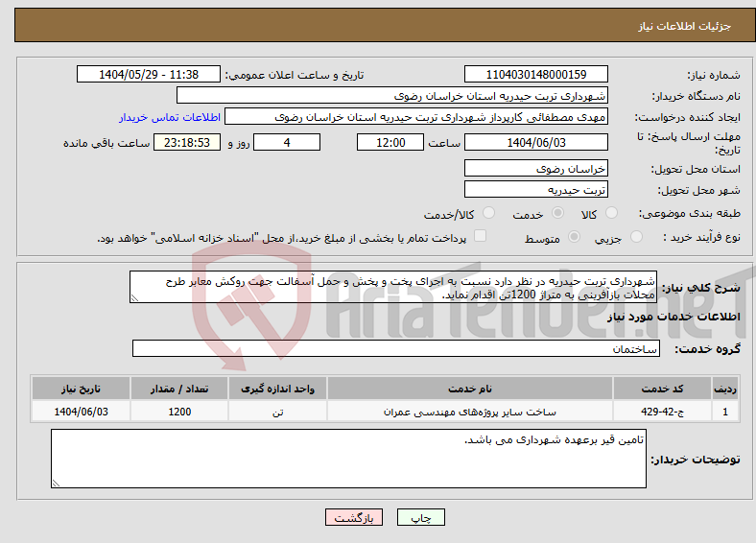Click the buyer organization name field
The width and height of the screenshot is (756, 543).
[x=392, y=96]
